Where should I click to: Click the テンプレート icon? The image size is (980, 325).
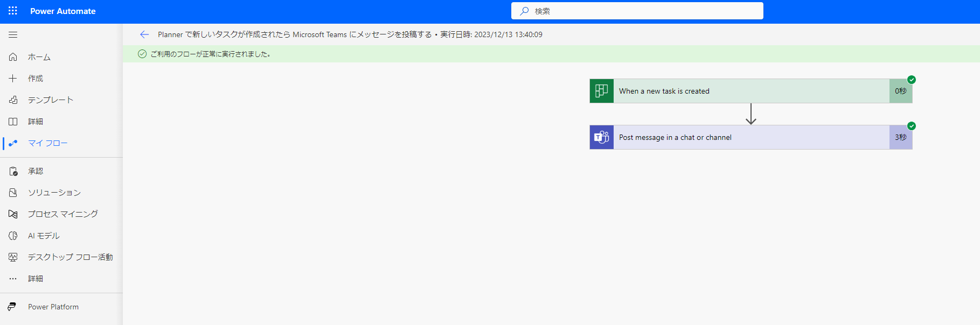coord(13,100)
